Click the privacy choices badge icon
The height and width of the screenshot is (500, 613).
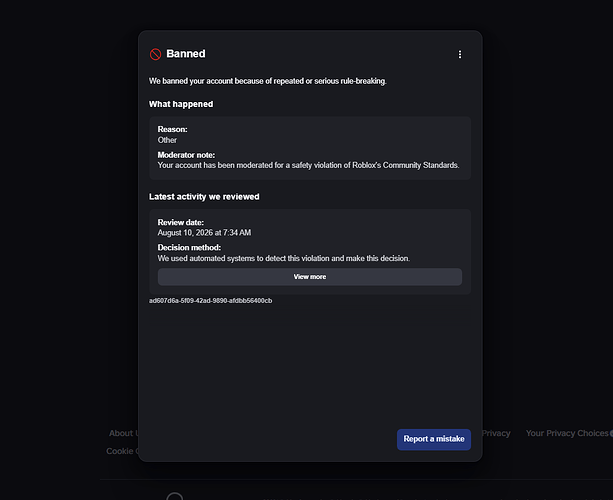coord(611,433)
